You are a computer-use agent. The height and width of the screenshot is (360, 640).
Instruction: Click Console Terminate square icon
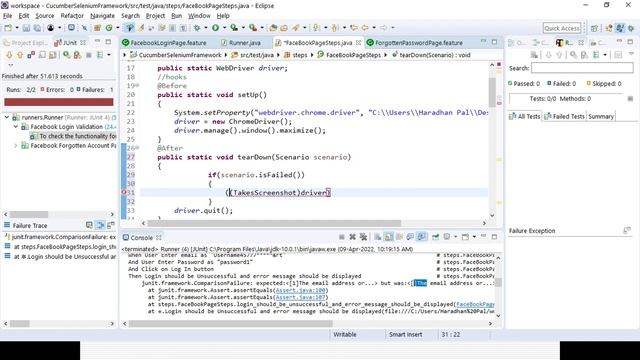342,237
